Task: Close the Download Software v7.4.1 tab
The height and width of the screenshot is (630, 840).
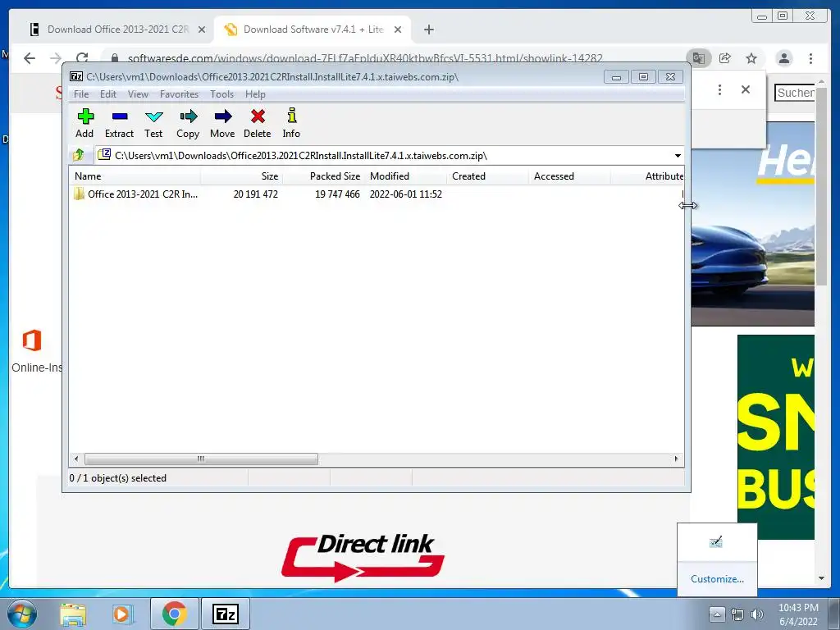Action: point(398,30)
